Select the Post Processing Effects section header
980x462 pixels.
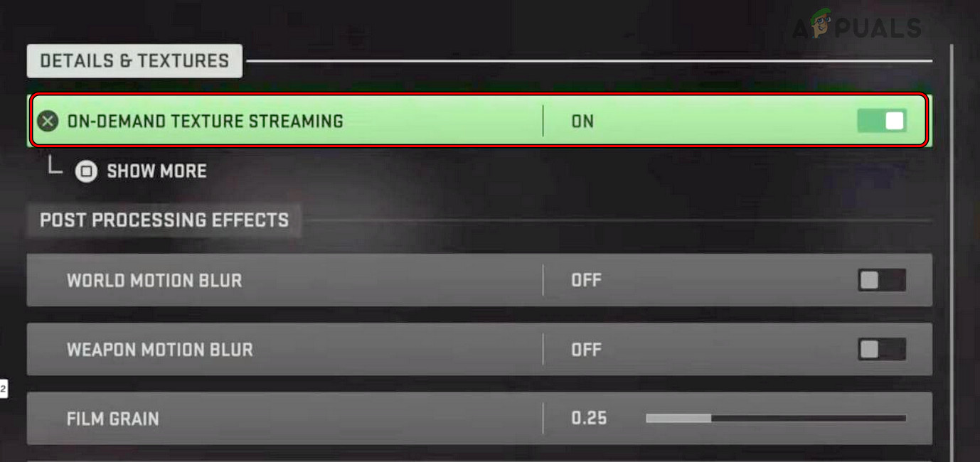click(164, 220)
